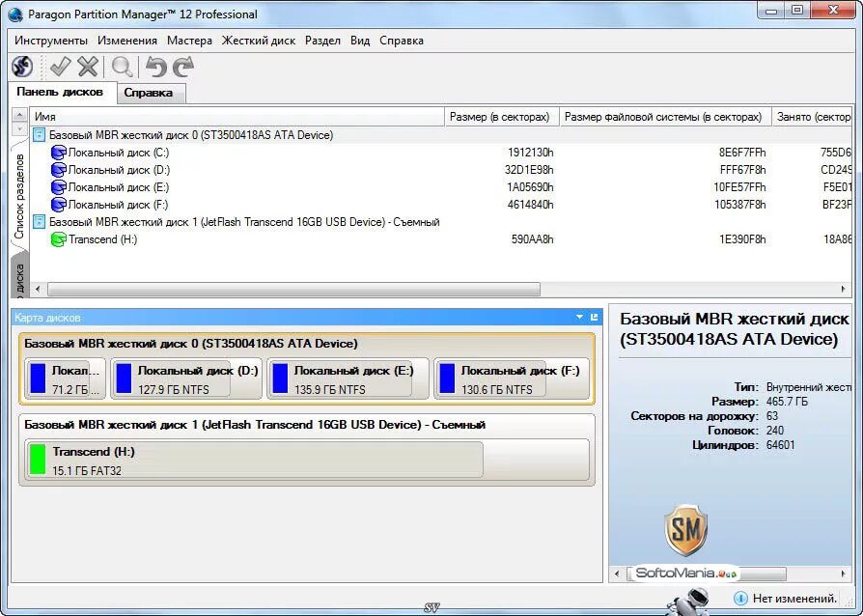863x616 pixels.
Task: Select Локальный диск (E:) list row
Action: (440, 187)
